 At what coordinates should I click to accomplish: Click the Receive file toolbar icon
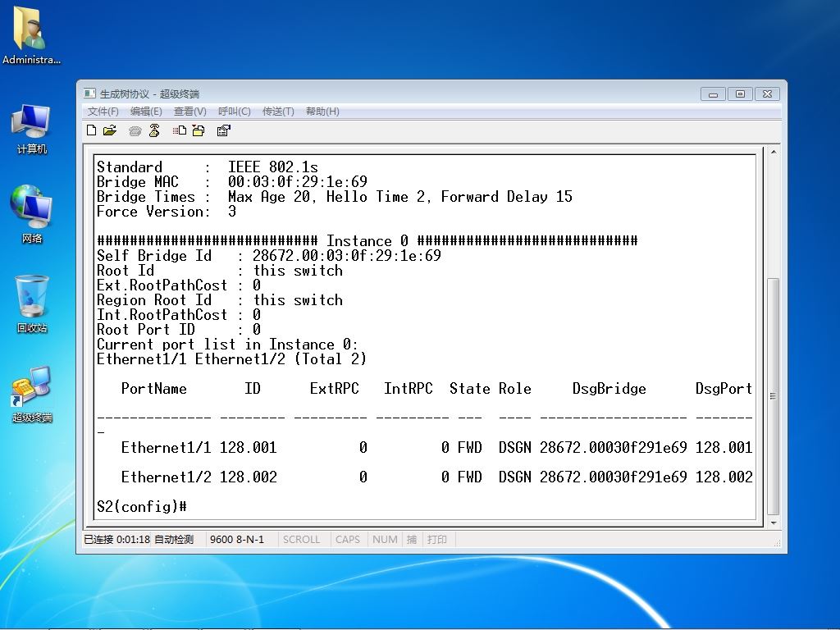(199, 130)
